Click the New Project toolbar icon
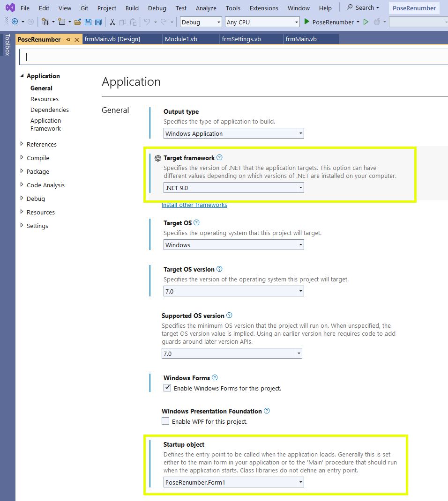Image resolution: width=448 pixels, height=501 pixels. click(46, 22)
